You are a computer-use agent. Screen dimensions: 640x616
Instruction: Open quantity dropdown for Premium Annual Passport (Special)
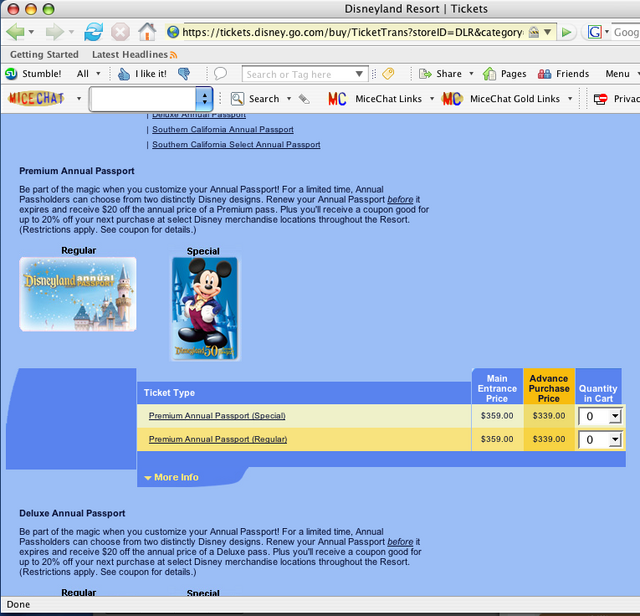click(x=615, y=416)
